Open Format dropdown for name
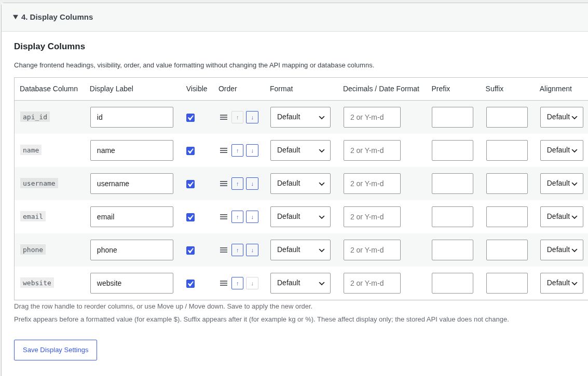Viewport: 588px width, 376px height. (300, 150)
